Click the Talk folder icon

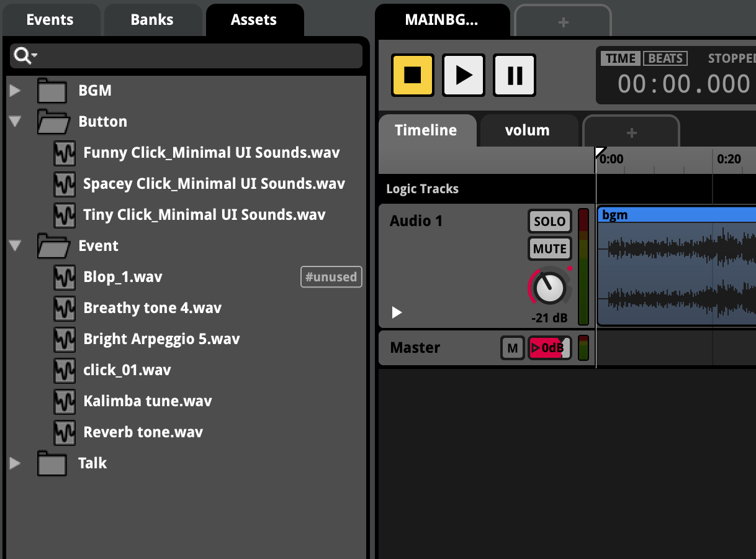(x=52, y=463)
